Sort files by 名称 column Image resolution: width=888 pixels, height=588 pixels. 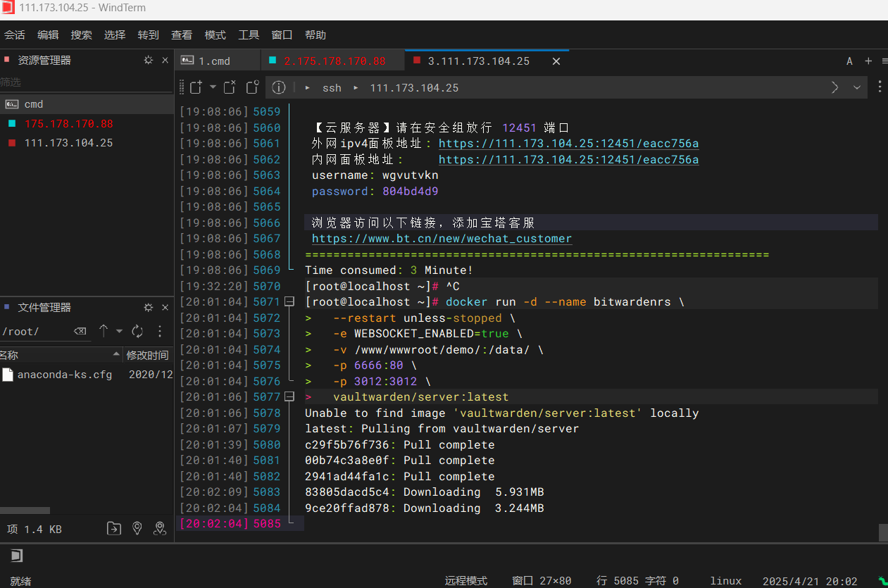point(61,355)
